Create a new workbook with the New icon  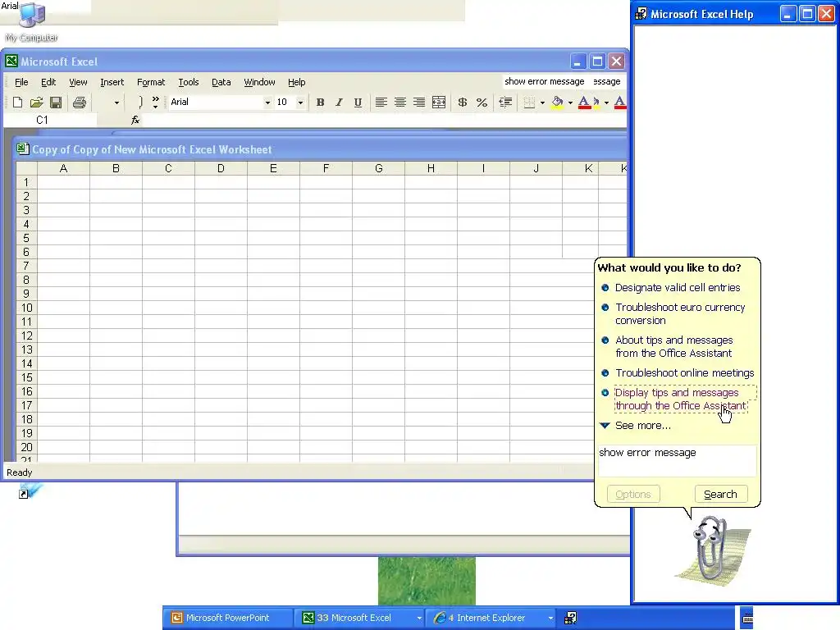pos(17,102)
